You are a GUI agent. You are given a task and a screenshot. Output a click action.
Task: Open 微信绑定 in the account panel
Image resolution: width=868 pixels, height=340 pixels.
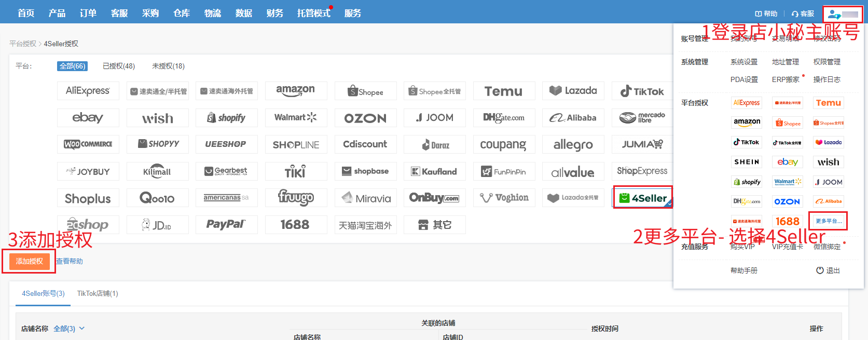pyautogui.click(x=827, y=247)
